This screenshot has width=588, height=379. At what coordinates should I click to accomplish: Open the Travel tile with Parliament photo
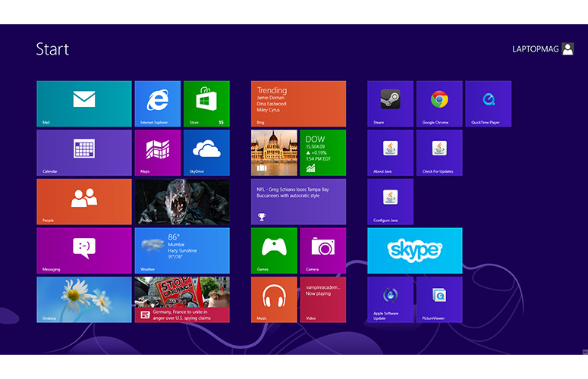pos(274,153)
